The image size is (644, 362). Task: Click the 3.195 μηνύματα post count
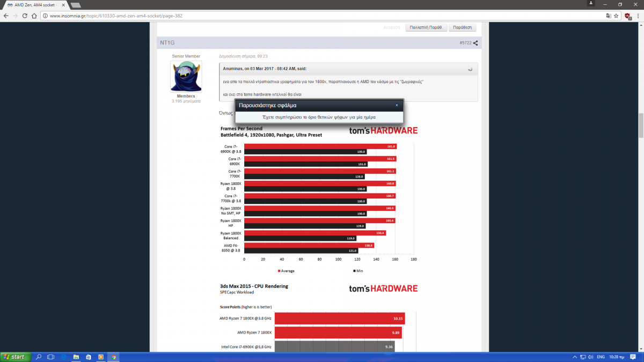coord(186,101)
